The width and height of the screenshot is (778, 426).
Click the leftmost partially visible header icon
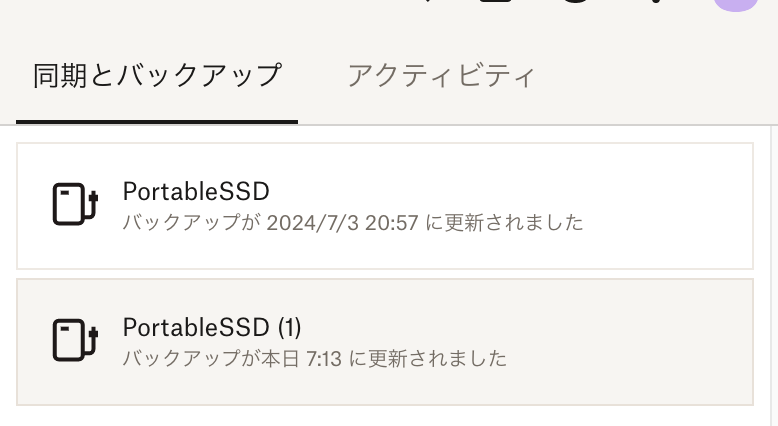(429, 2)
